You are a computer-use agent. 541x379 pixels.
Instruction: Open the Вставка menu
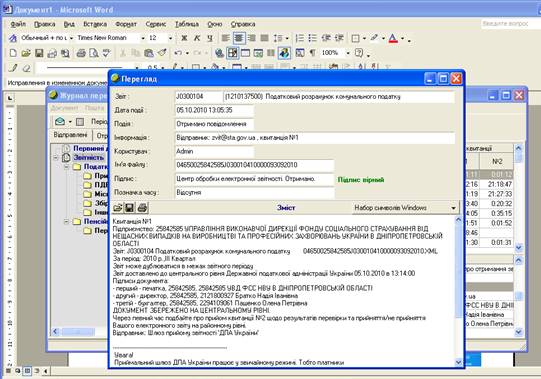click(x=95, y=24)
